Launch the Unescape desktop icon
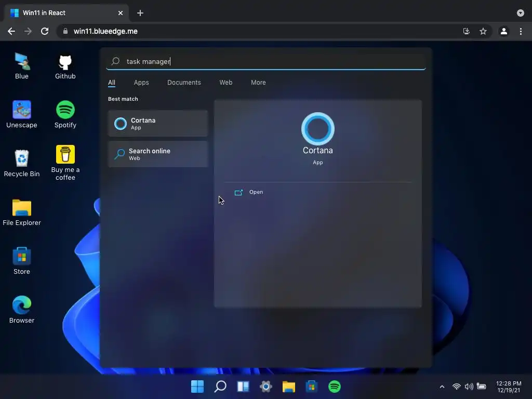The image size is (532, 399). point(22,114)
